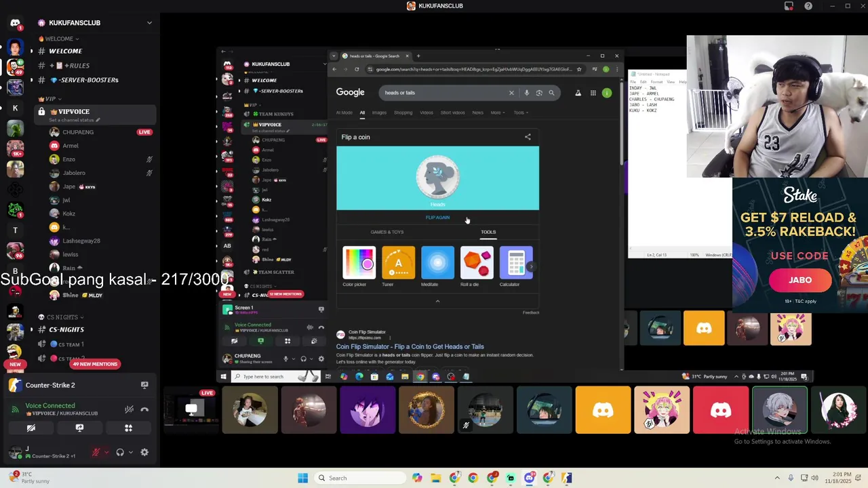
Task: Open the Tools dropdown in Google search
Action: click(521, 113)
